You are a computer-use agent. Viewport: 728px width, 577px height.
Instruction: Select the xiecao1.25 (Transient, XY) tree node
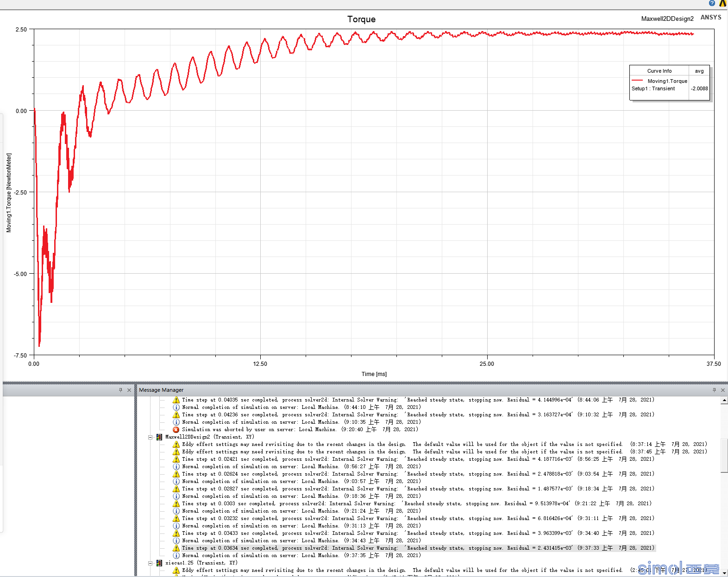[x=201, y=563]
